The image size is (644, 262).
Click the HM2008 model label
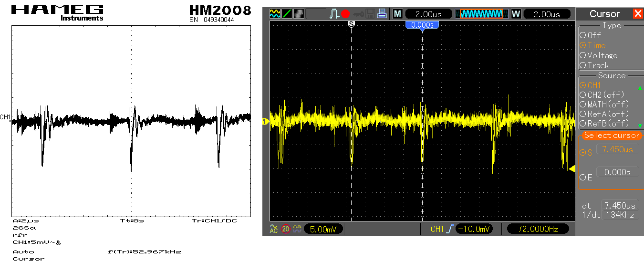[x=220, y=10]
